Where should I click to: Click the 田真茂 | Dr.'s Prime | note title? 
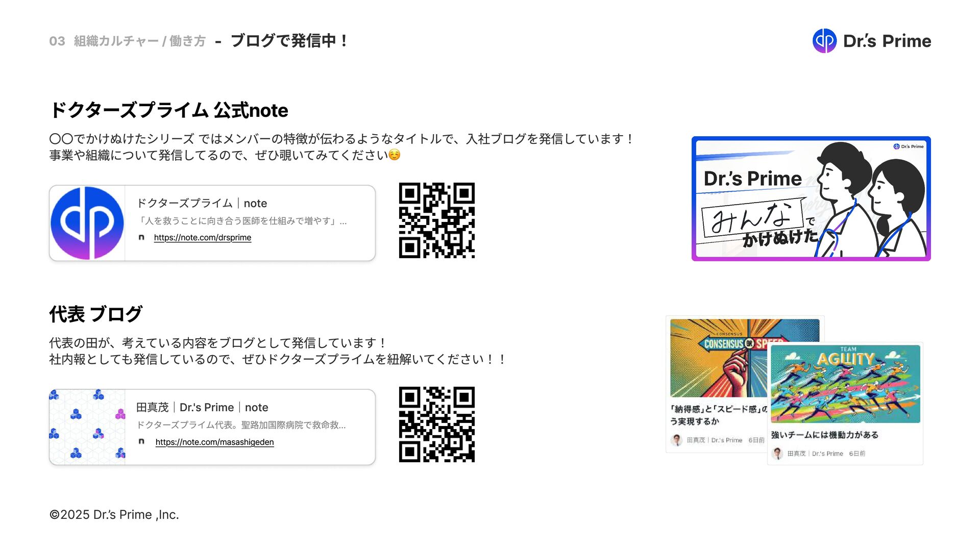point(202,407)
